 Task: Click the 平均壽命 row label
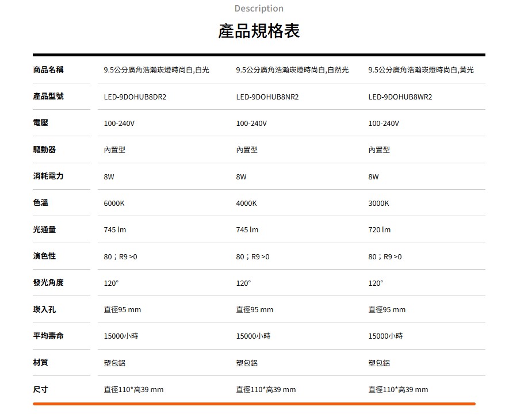(48, 336)
